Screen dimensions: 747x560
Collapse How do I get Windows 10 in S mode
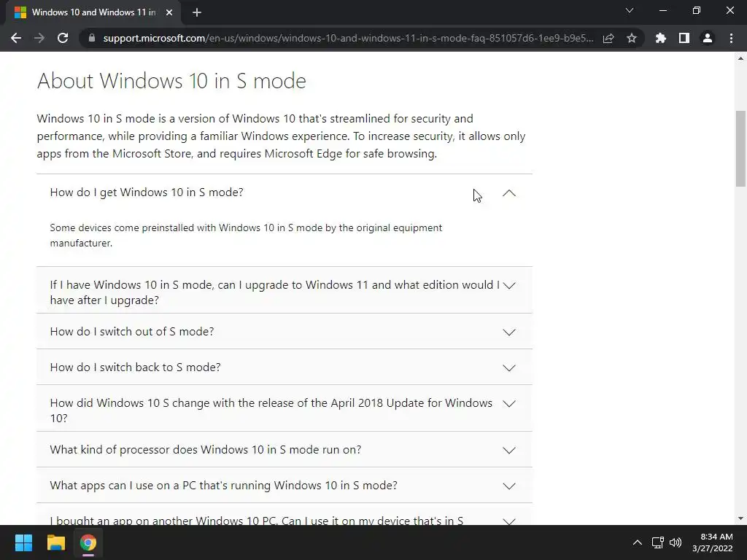coord(285,192)
